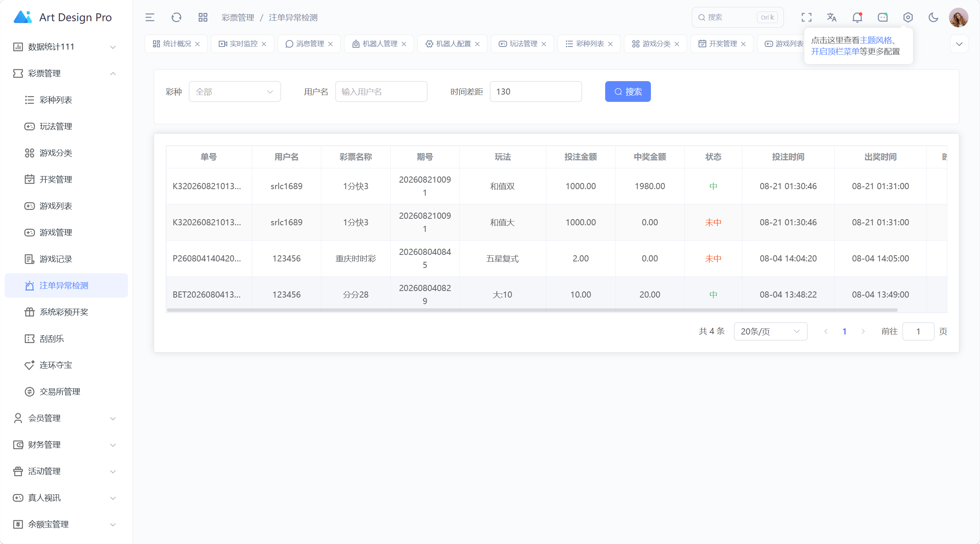This screenshot has height=544, width=980.
Task: Enter fullscreen mode
Action: 807,17
